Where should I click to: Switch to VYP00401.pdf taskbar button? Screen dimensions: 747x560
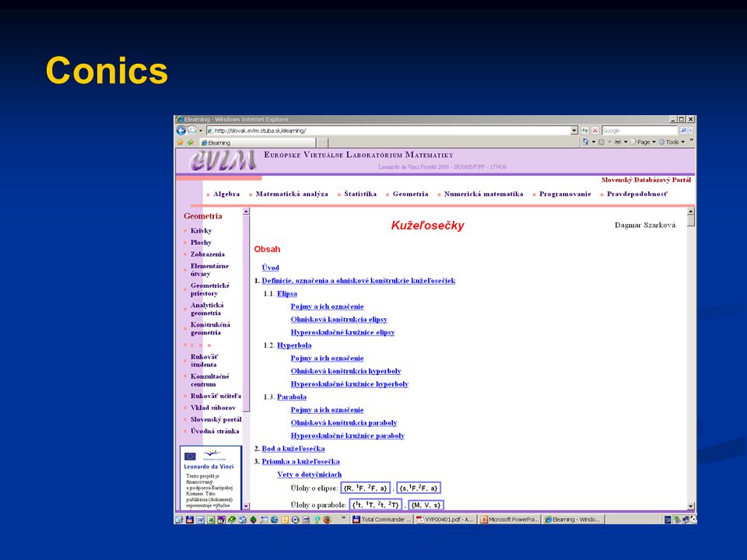(x=445, y=520)
